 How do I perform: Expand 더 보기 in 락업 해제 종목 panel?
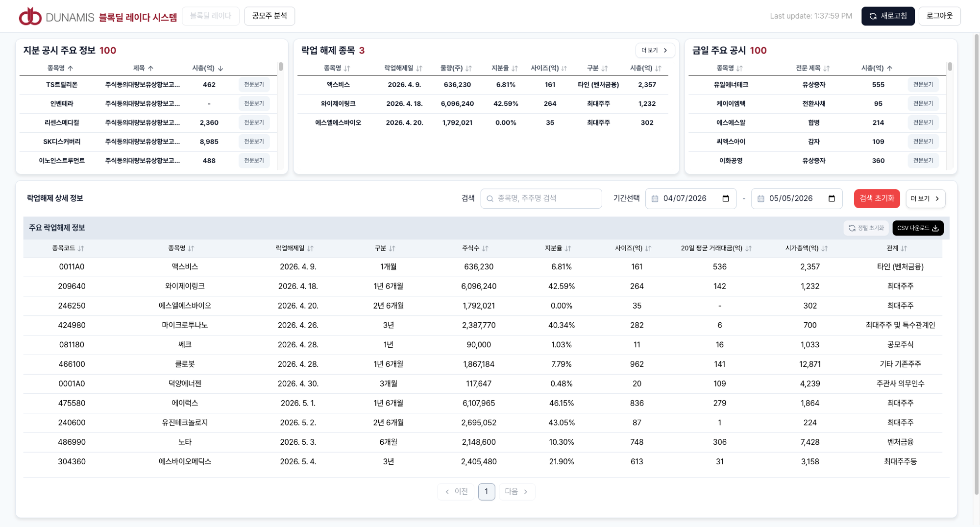tap(655, 50)
